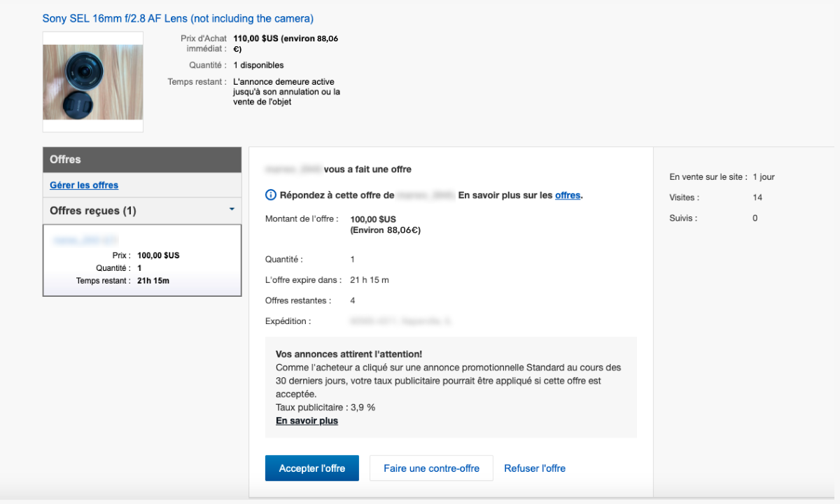The image size is (840, 504).
Task: Click the '21 h 15 m' expiry value
Action: 370,280
